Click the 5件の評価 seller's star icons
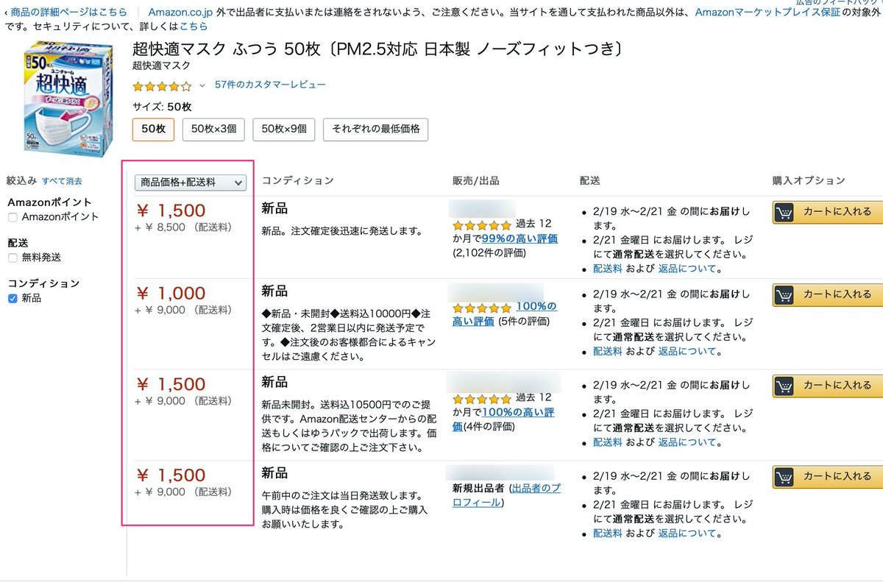The width and height of the screenshot is (883, 588). point(482,308)
